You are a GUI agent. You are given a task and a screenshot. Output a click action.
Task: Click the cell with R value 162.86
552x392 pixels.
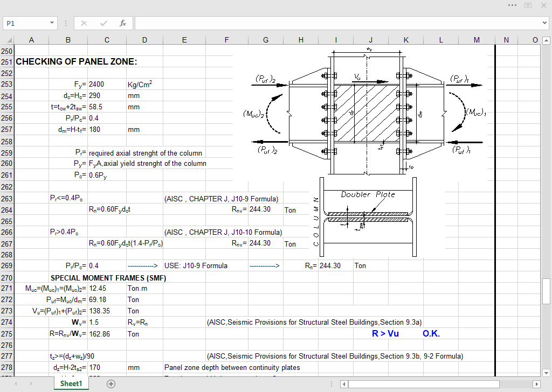click(107, 334)
